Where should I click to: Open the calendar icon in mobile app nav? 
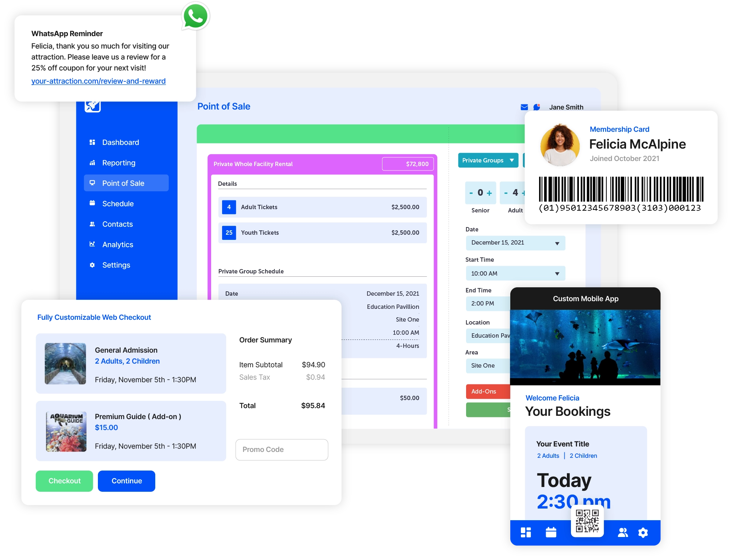551,532
